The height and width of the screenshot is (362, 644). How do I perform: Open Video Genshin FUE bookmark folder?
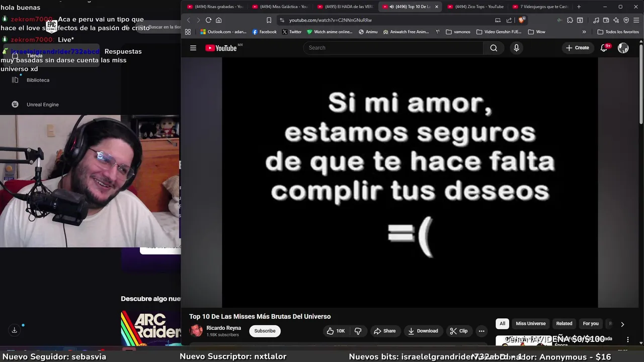[499, 32]
